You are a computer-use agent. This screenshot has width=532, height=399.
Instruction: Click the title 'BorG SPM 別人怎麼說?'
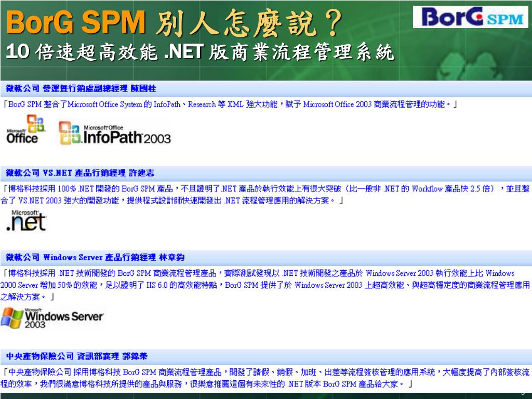174,22
